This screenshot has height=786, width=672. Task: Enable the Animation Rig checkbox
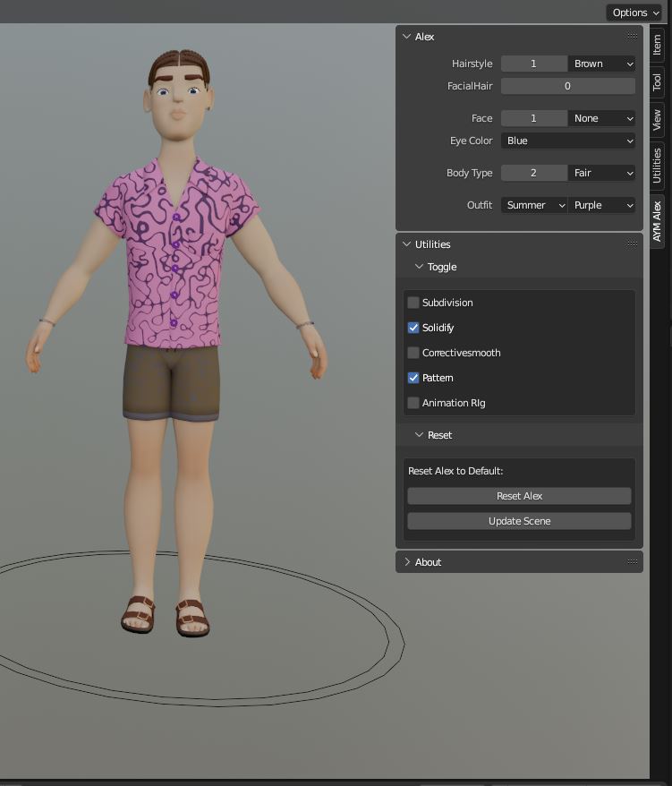413,403
